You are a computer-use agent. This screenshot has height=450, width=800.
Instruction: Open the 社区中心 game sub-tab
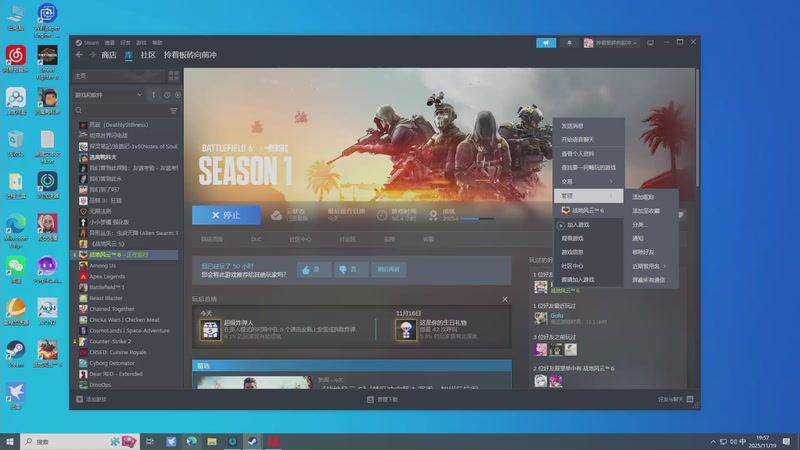coord(300,239)
